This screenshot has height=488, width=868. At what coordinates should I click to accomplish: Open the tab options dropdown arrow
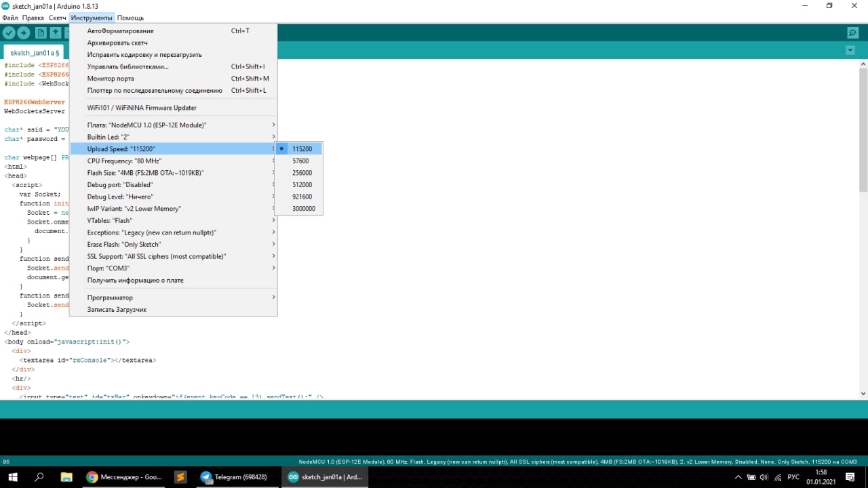850,50
